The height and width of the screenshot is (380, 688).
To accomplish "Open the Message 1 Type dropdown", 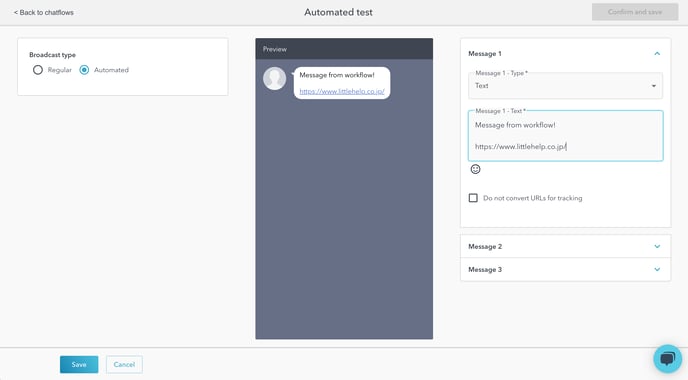I will point(566,86).
